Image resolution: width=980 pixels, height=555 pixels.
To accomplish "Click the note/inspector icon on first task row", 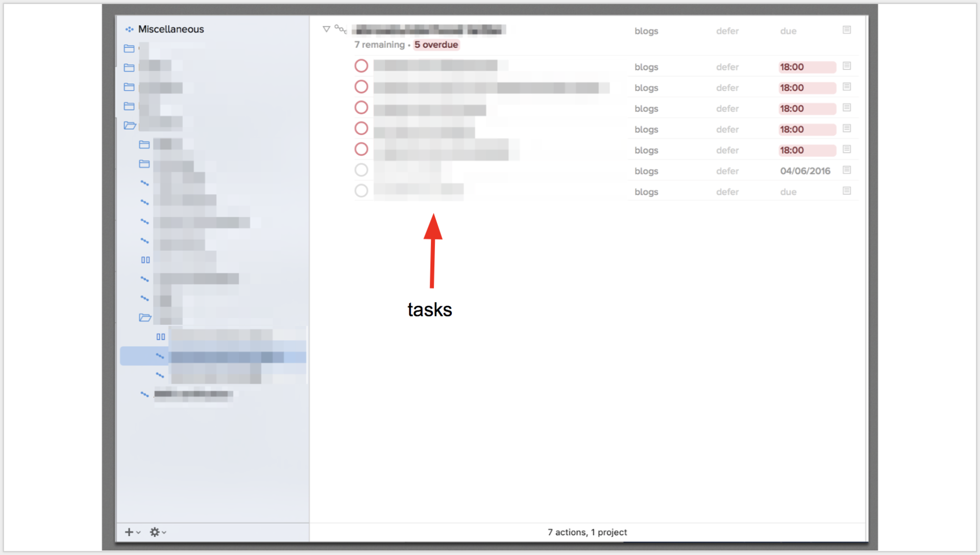I will coord(847,66).
